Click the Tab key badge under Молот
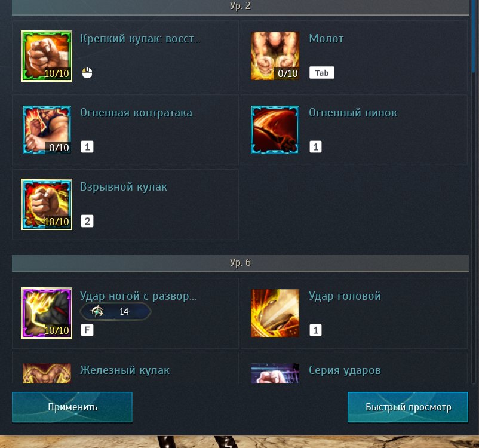The image size is (479, 448). tap(322, 73)
